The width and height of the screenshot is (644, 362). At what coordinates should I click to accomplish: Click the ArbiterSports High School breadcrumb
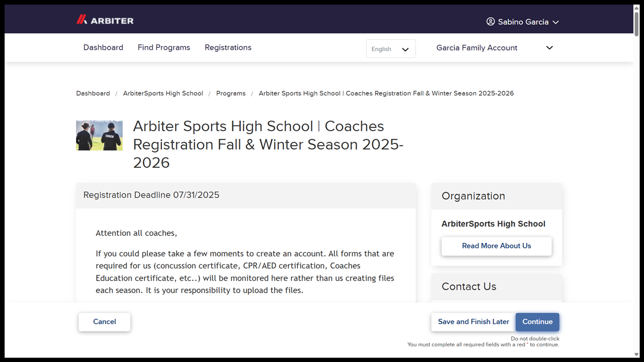[x=163, y=93]
